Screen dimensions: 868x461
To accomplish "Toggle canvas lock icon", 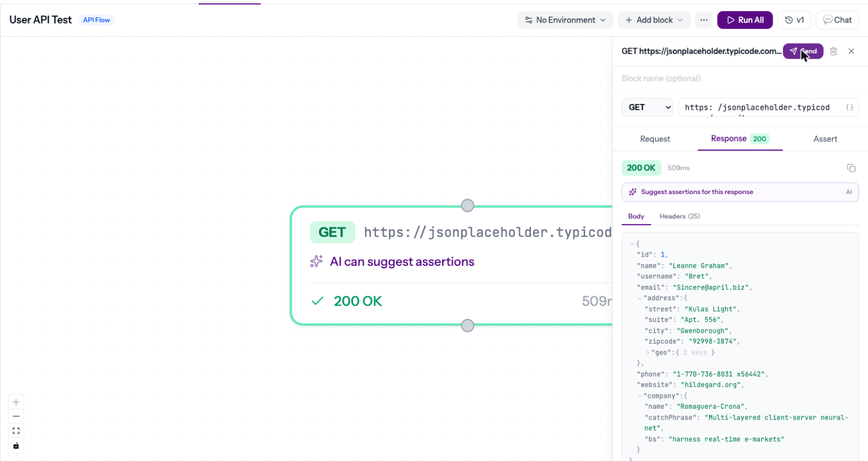I will (15, 445).
